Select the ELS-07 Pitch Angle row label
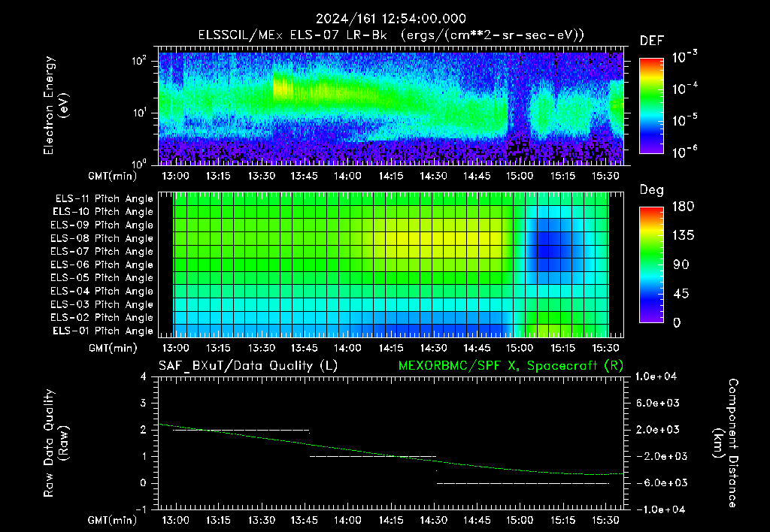Image resolution: width=770 pixels, height=532 pixels. click(x=102, y=251)
